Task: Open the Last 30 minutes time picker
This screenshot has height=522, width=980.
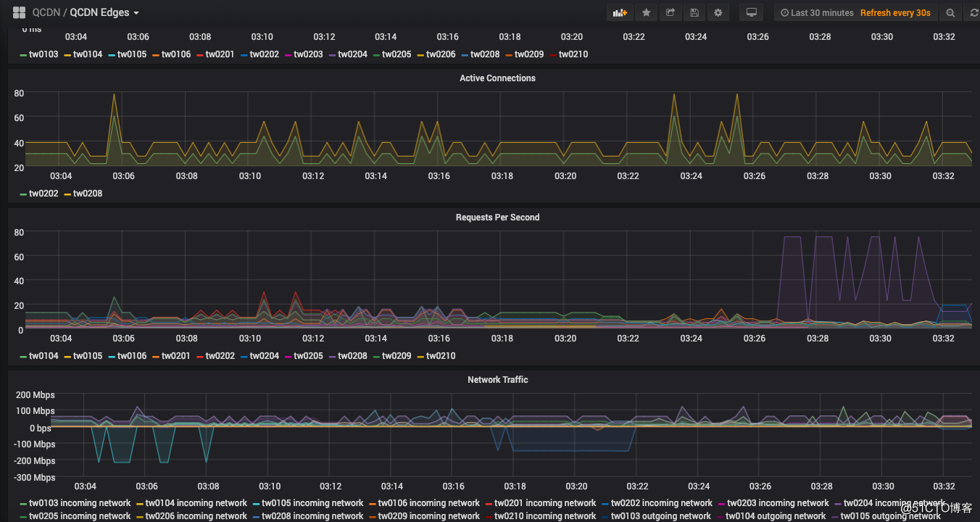Action: click(x=817, y=12)
